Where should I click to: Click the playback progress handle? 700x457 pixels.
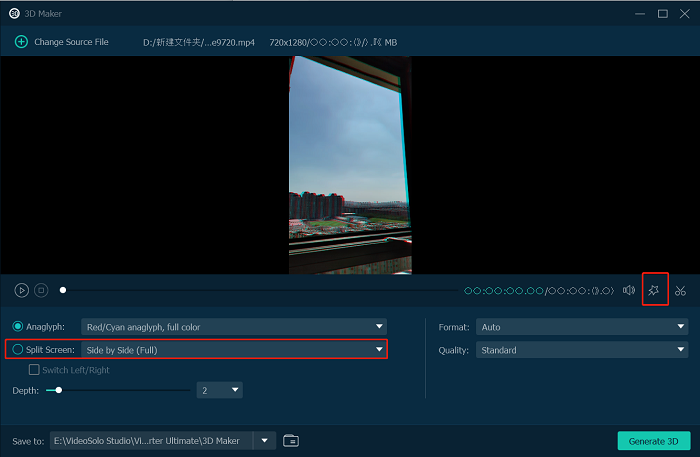tap(63, 290)
